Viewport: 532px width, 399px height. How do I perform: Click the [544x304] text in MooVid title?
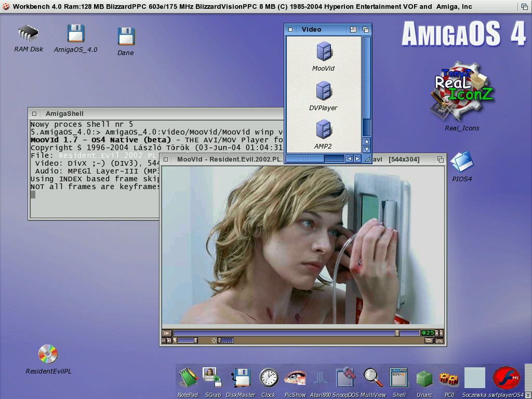coord(404,159)
